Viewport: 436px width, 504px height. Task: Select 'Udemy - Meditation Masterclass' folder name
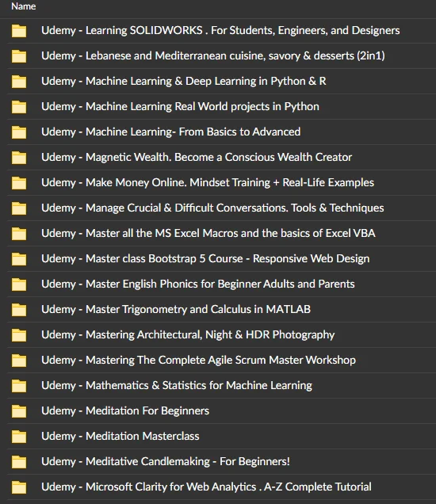120,436
